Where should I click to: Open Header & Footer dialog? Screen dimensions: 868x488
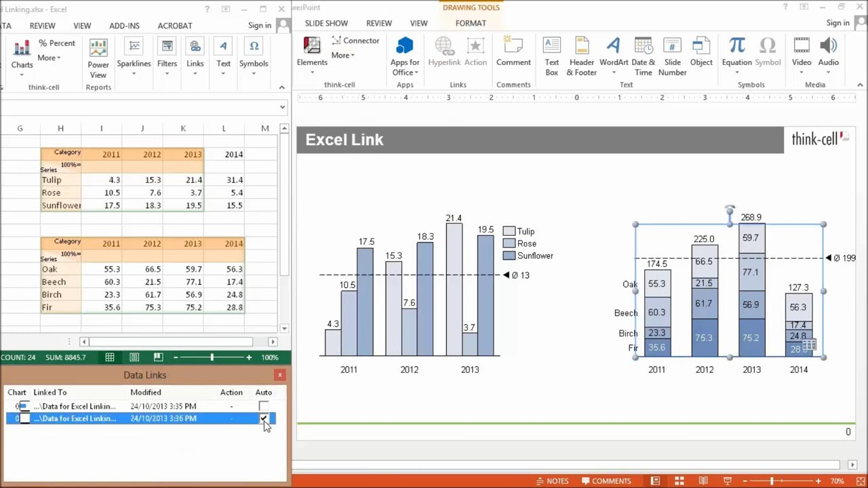click(x=582, y=57)
